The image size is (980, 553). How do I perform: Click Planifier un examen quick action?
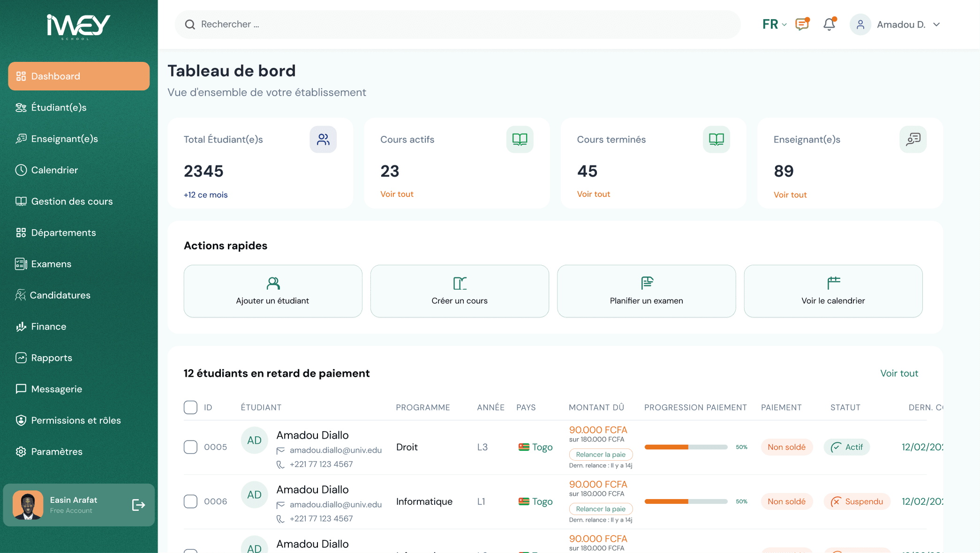click(x=646, y=291)
